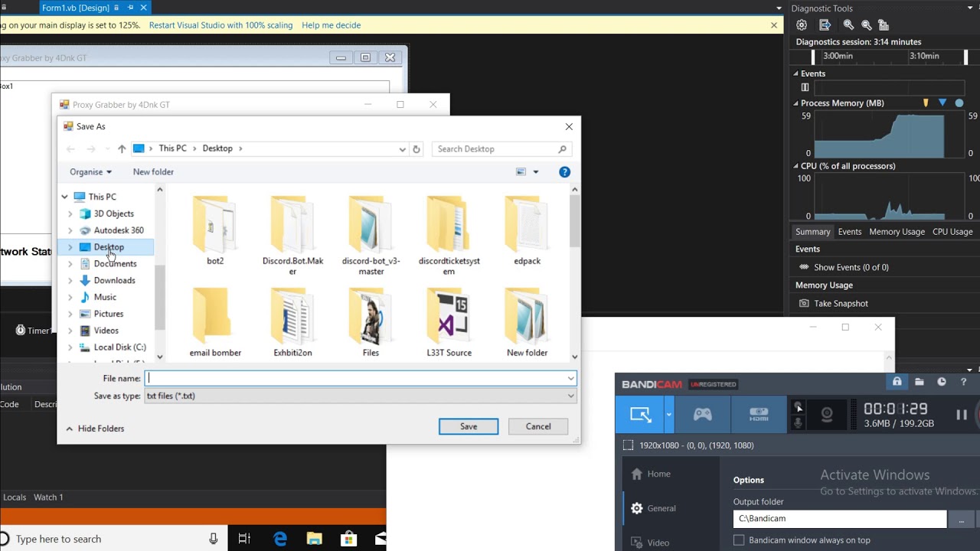Expand the Documents tree node
Viewport: 980px width, 551px height.
pos(70,264)
